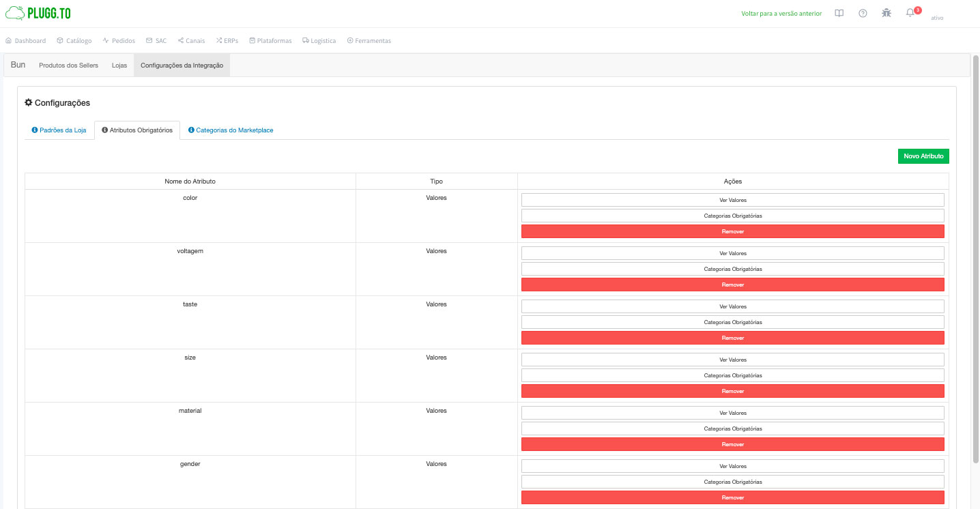Viewport: 980px width, 509px height.
Task: Remove the voltagem attribute
Action: click(732, 285)
